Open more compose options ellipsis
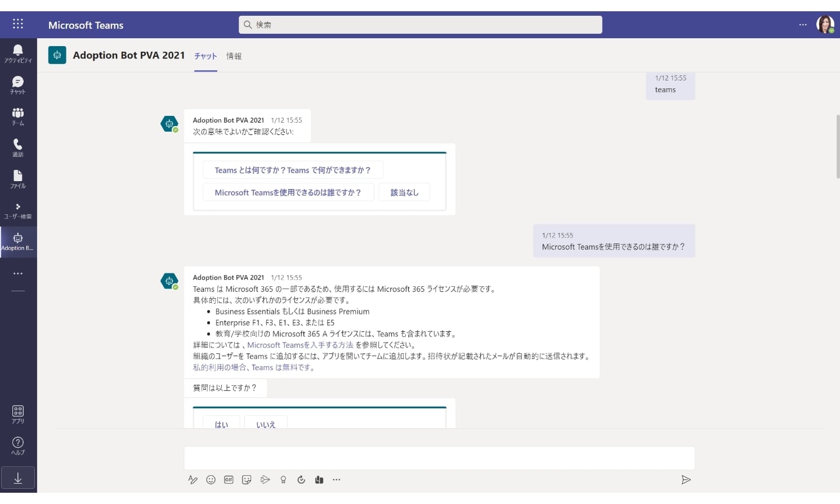The height and width of the screenshot is (504, 840). point(337,480)
